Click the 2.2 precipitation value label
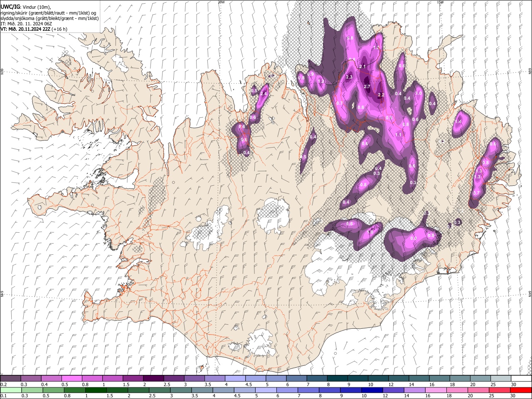532x399 pixels. pyautogui.click(x=381, y=95)
